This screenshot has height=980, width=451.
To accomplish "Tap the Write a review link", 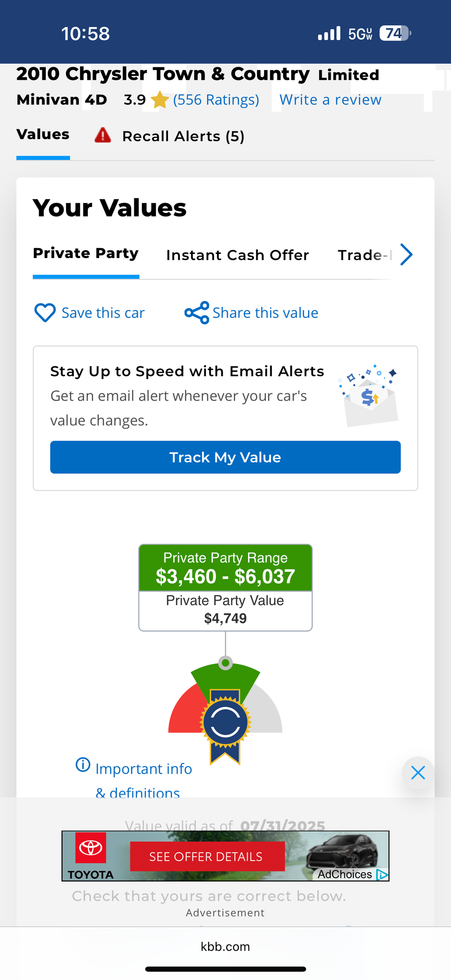I will (x=330, y=100).
